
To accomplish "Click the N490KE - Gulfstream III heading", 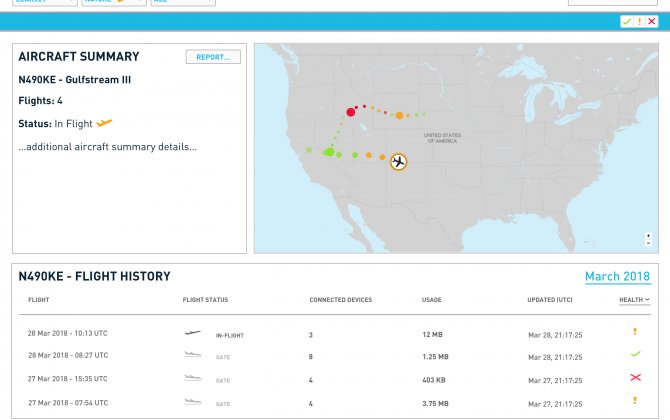I will coord(75,80).
